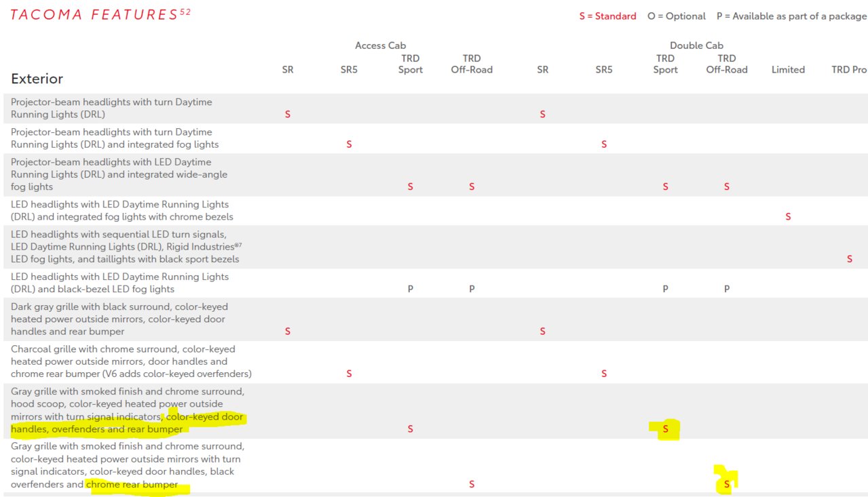Screen dimensions: 868x497
Task: Click the "integrated wide-angle fog lights" headlights feature text
Action: (x=119, y=174)
